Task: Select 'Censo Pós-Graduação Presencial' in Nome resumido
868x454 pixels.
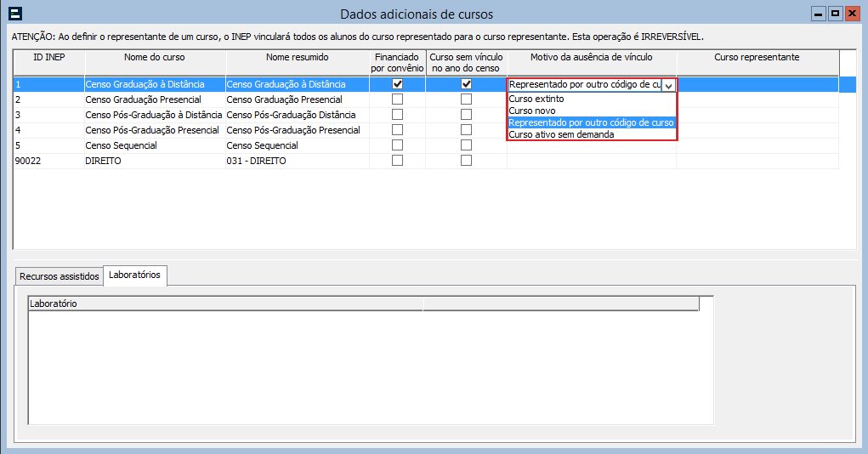Action: tap(298, 130)
